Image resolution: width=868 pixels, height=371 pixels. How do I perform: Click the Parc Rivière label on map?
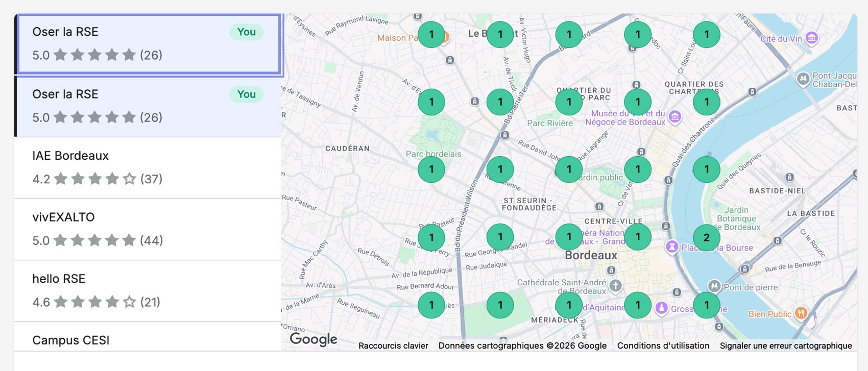click(x=550, y=123)
